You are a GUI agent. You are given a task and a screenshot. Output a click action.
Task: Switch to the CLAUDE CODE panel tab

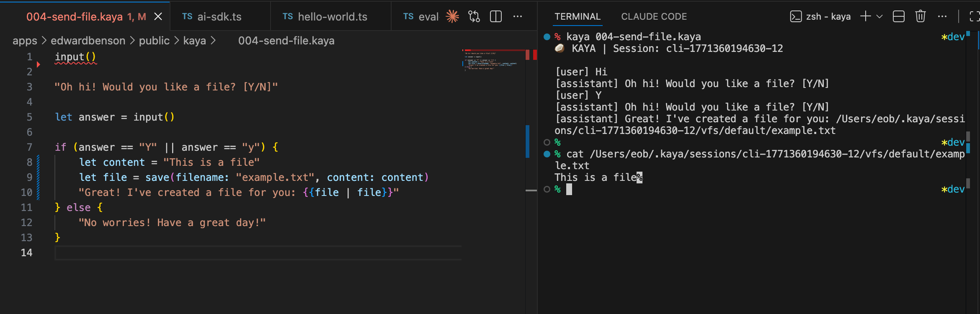(654, 17)
